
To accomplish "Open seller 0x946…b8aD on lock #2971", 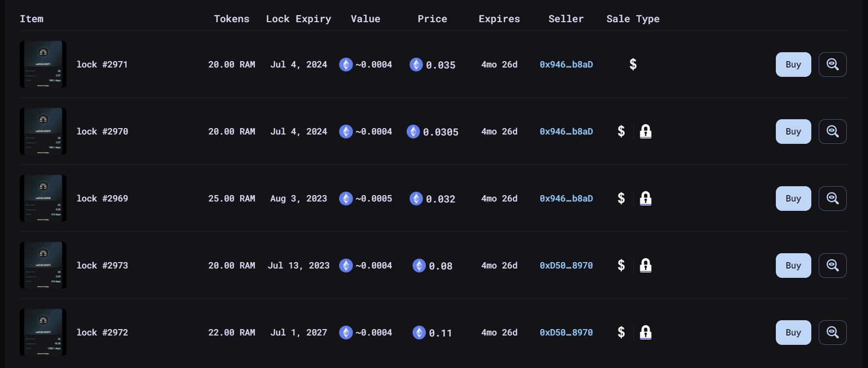I will (x=566, y=65).
